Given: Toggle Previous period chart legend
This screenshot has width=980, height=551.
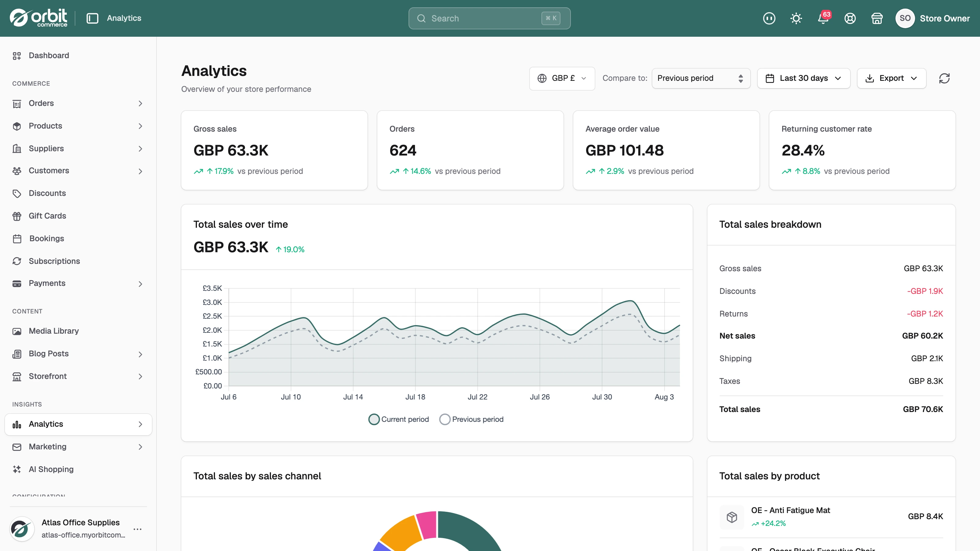Looking at the screenshot, I should coord(471,419).
